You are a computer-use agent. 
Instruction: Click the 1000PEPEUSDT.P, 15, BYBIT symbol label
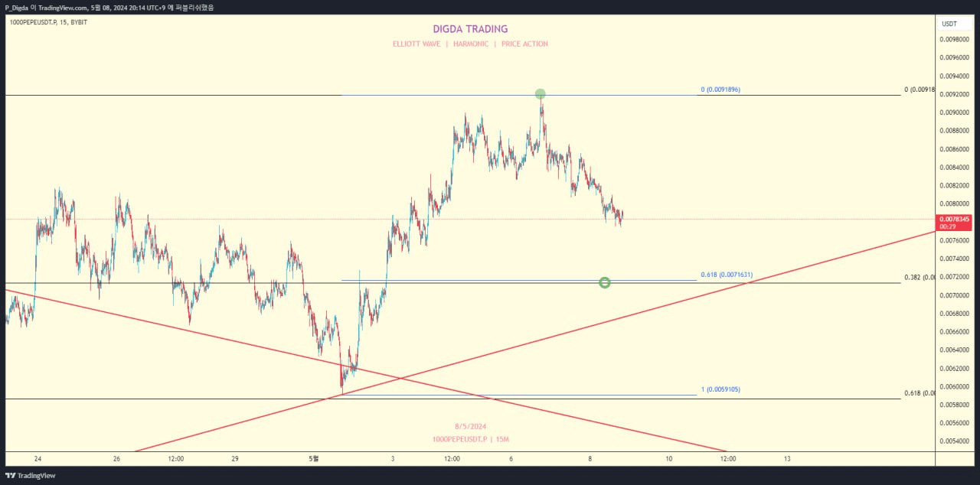click(48, 22)
